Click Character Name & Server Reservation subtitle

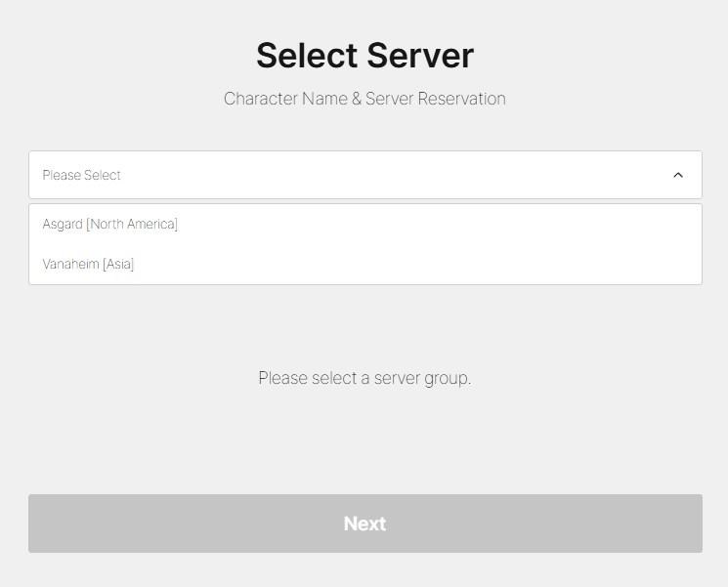point(364,99)
